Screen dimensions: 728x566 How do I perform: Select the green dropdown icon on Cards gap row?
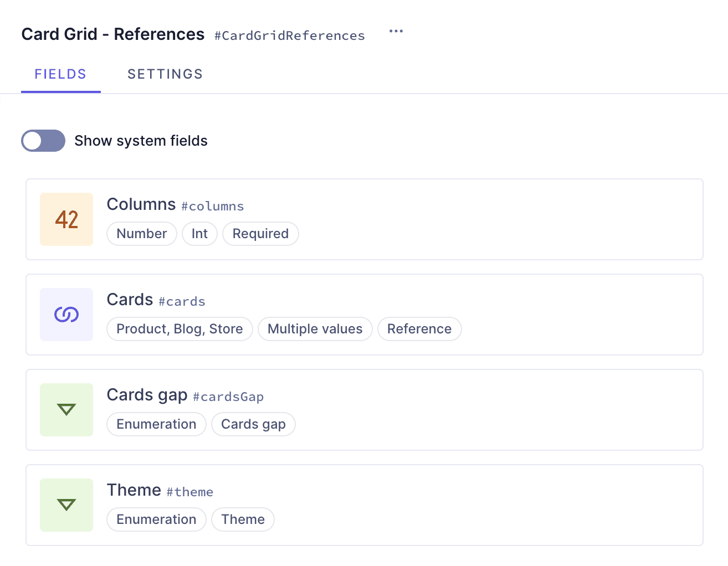click(x=66, y=410)
